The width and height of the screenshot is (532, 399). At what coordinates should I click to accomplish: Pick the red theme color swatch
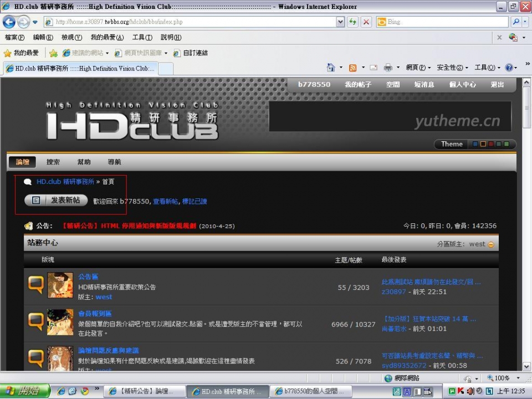click(x=490, y=144)
